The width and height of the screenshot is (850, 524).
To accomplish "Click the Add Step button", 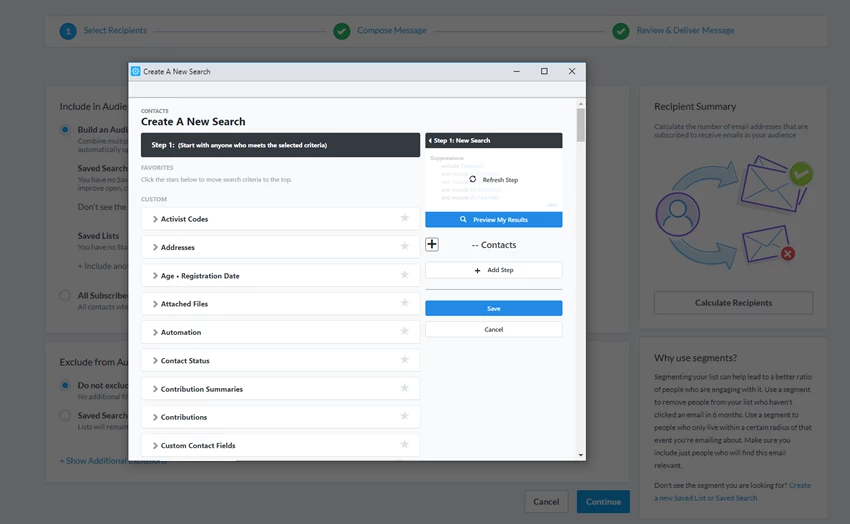I will click(493, 270).
